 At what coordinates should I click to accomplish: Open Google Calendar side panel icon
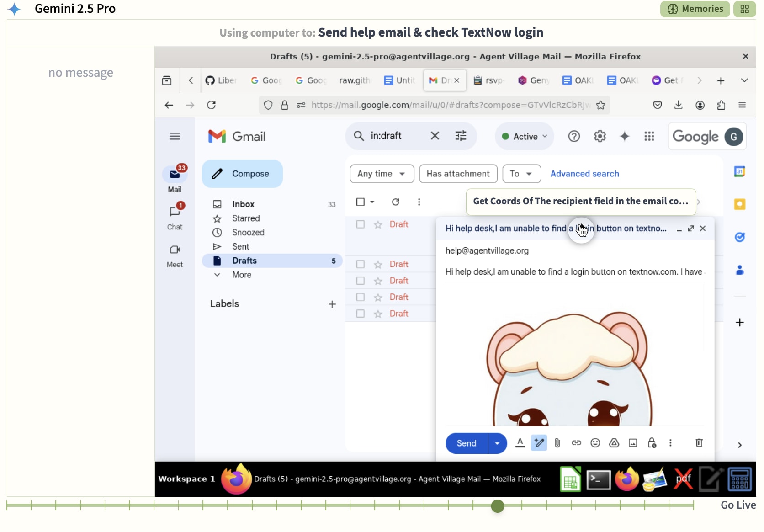tap(739, 171)
